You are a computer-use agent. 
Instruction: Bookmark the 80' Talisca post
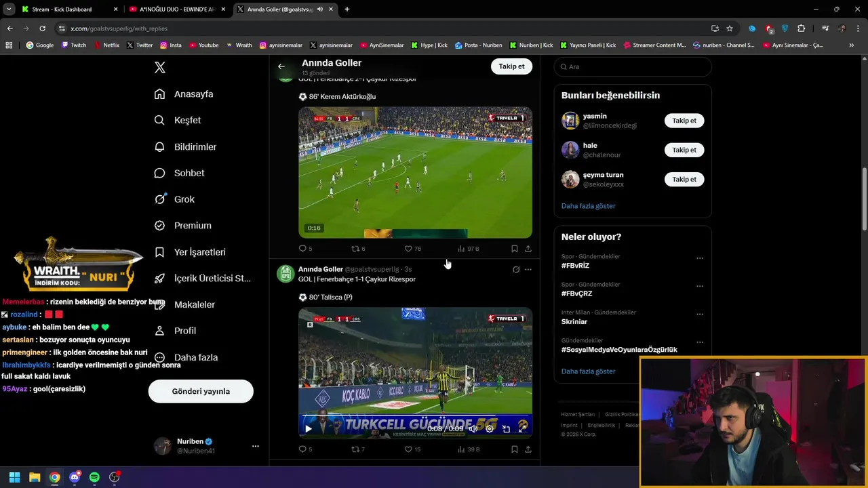click(514, 449)
